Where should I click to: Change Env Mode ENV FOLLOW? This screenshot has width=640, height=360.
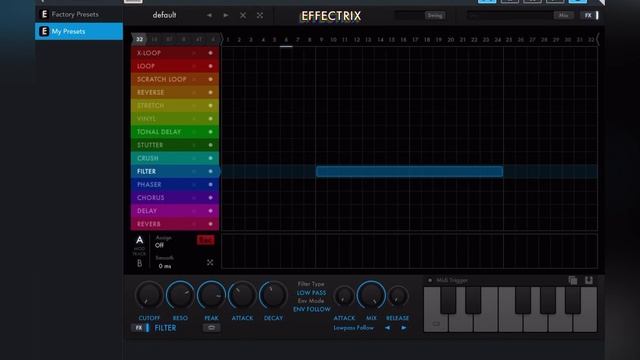pos(312,309)
